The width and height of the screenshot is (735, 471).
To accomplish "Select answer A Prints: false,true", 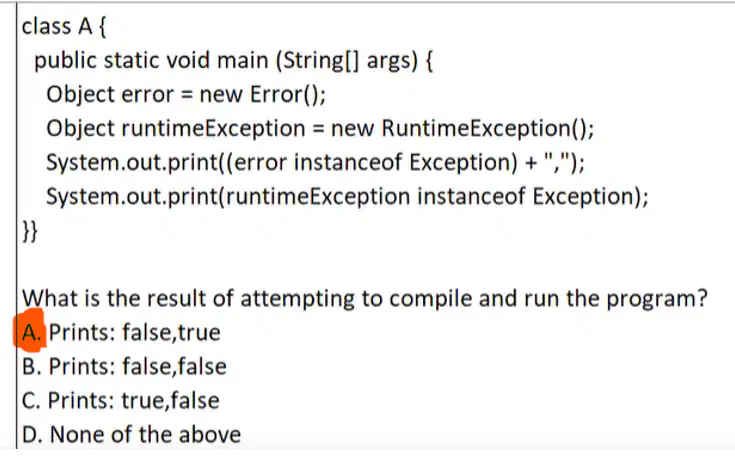I will coord(121,332).
